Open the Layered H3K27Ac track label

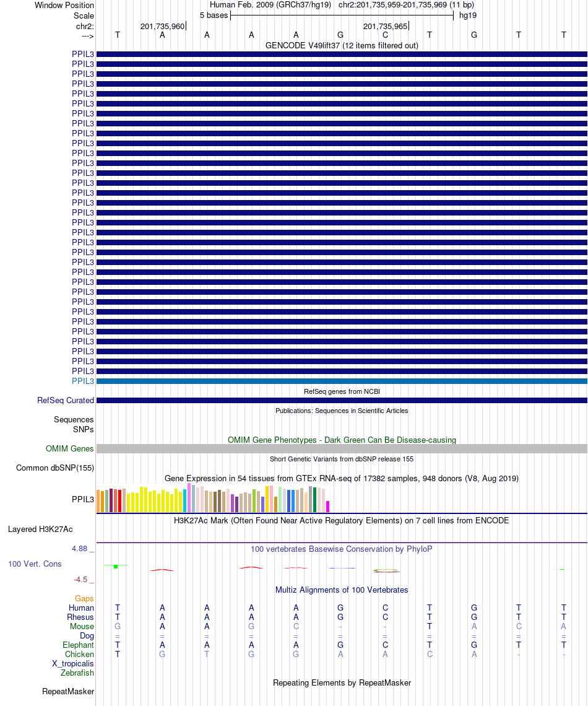40,529
